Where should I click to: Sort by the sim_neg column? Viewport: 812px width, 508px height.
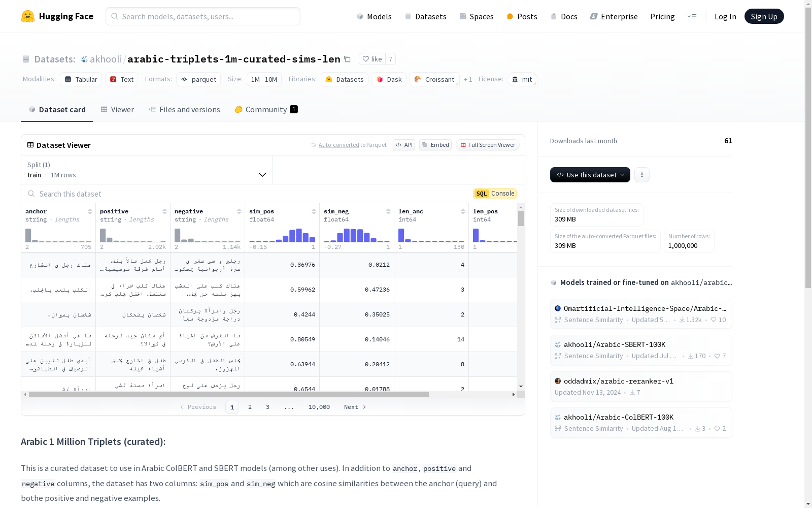pos(388,211)
